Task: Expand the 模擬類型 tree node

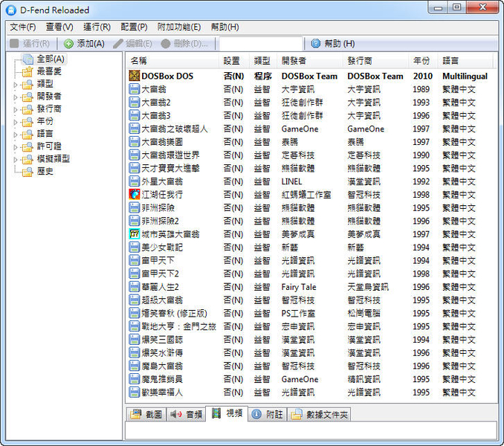Action: 15,160
